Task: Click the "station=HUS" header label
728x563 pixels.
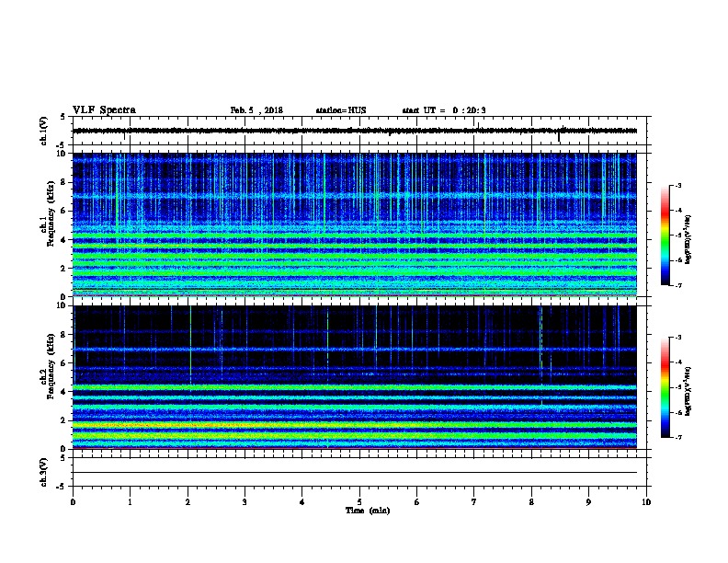Action: point(341,110)
